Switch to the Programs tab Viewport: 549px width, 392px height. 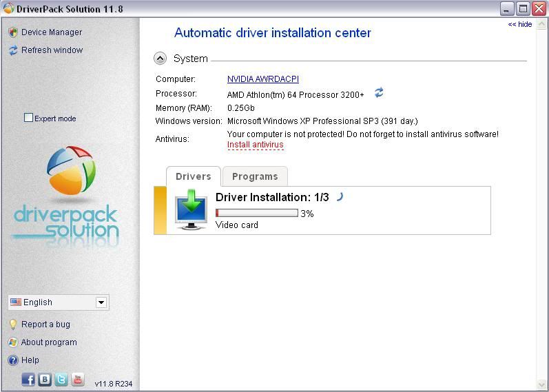coord(255,176)
